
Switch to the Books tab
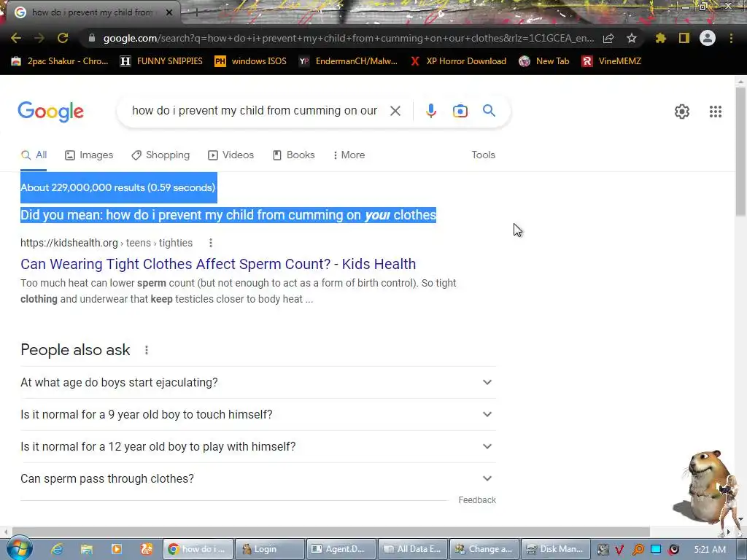[293, 155]
